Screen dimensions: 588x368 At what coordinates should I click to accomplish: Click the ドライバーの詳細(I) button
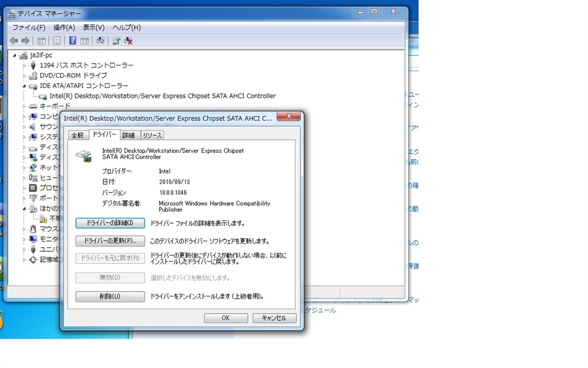pyautogui.click(x=110, y=223)
